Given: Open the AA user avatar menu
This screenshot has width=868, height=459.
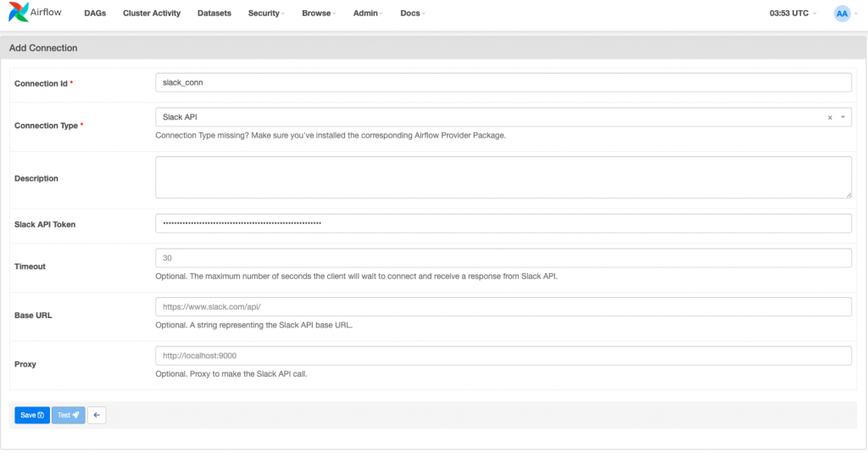Looking at the screenshot, I should click(845, 14).
